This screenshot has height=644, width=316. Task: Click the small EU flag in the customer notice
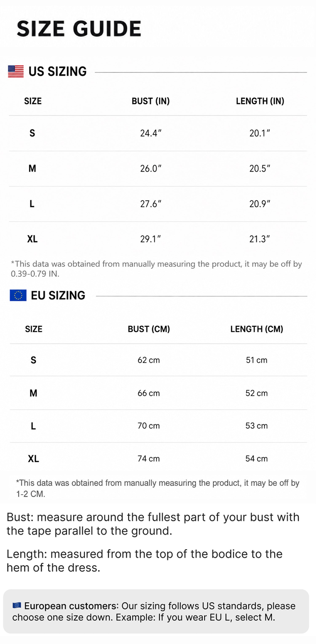click(x=17, y=605)
